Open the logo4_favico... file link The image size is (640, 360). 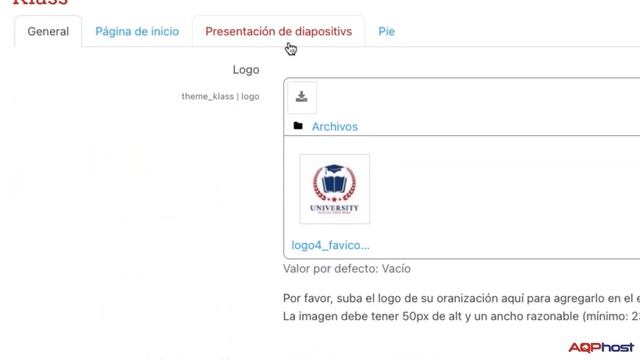tap(330, 245)
